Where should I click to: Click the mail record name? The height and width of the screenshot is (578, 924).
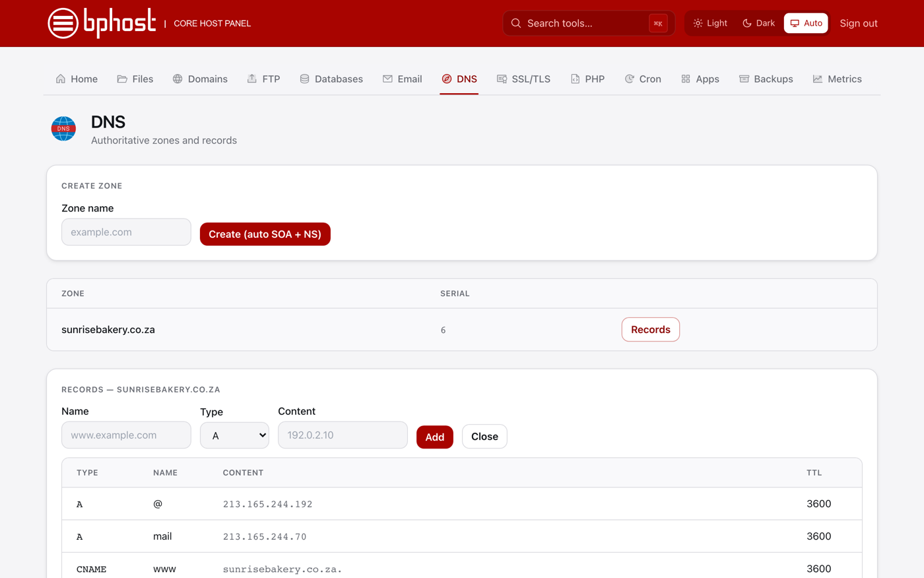[162, 536]
